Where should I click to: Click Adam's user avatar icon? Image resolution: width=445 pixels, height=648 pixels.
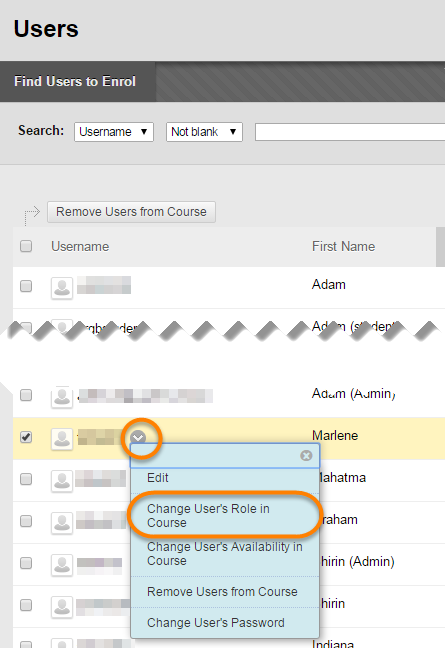62,288
